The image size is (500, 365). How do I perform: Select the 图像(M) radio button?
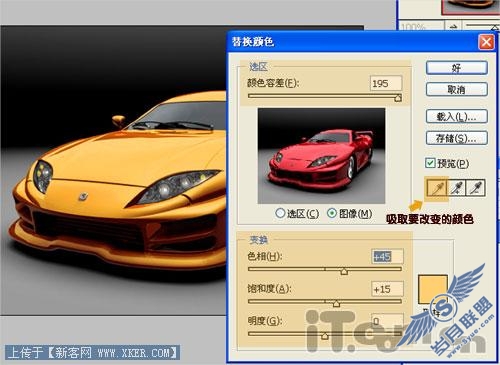click(x=332, y=213)
